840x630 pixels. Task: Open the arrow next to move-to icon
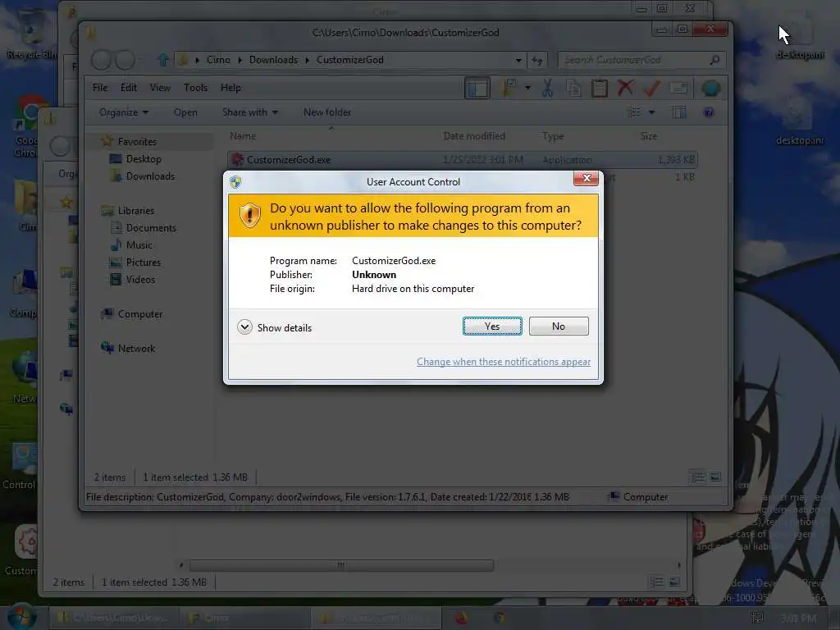coord(527,88)
